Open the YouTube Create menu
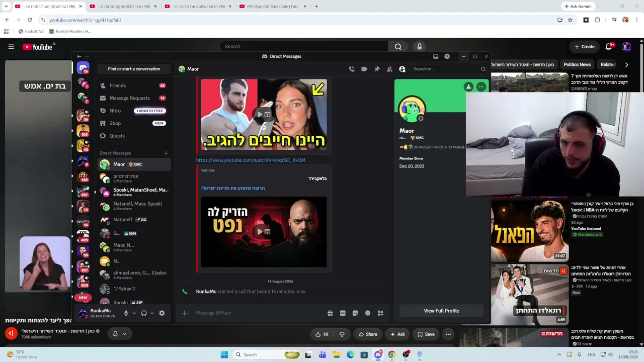This screenshot has width=644, height=362. coord(585,47)
